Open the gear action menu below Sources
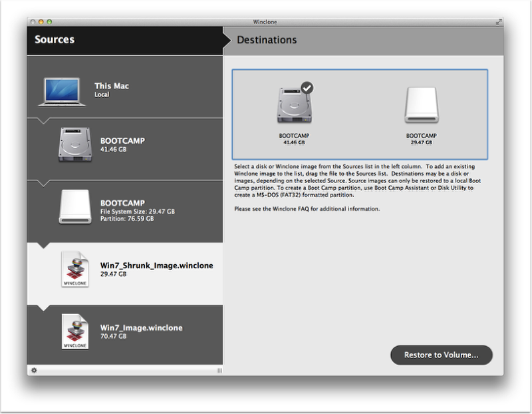The image size is (532, 414). 34,370
